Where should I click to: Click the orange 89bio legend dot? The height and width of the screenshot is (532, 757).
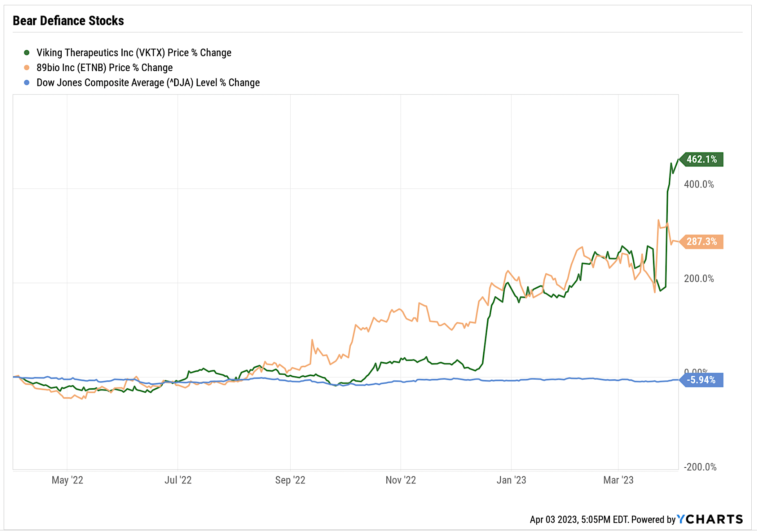tap(27, 68)
